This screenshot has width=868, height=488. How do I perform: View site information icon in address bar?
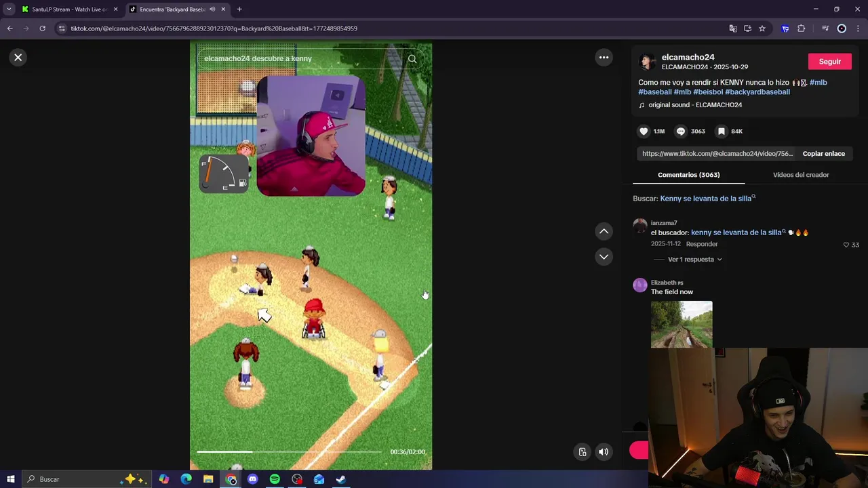click(x=62, y=28)
